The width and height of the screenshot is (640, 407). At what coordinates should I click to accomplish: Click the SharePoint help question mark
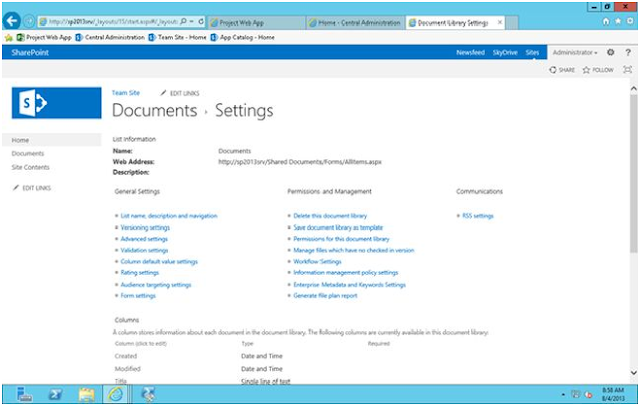tap(628, 52)
